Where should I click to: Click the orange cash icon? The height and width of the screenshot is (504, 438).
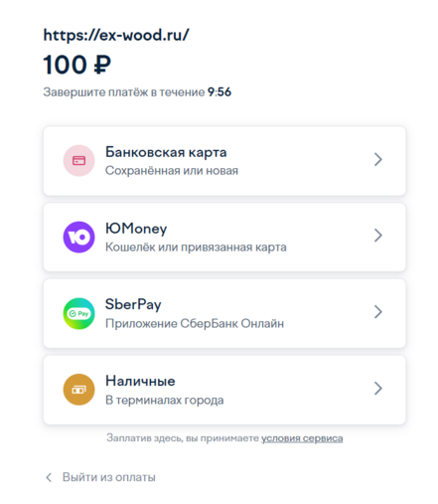pos(78,390)
